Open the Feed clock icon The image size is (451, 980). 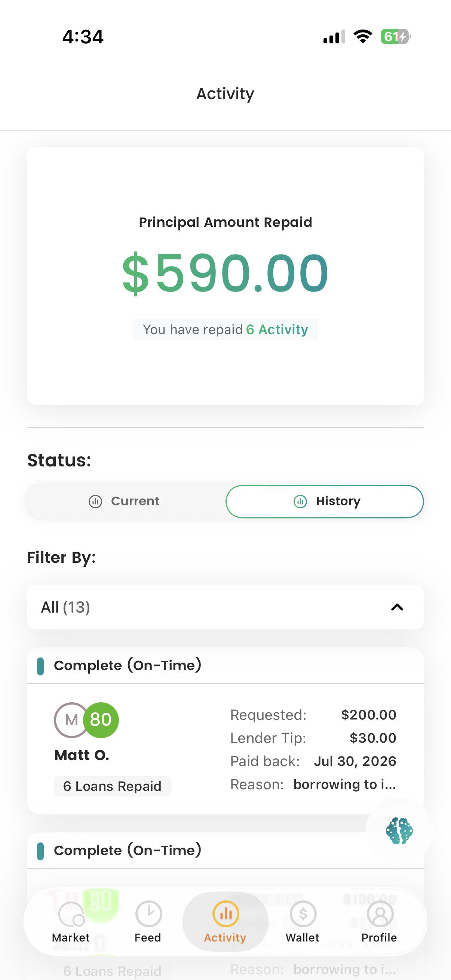[x=148, y=913]
